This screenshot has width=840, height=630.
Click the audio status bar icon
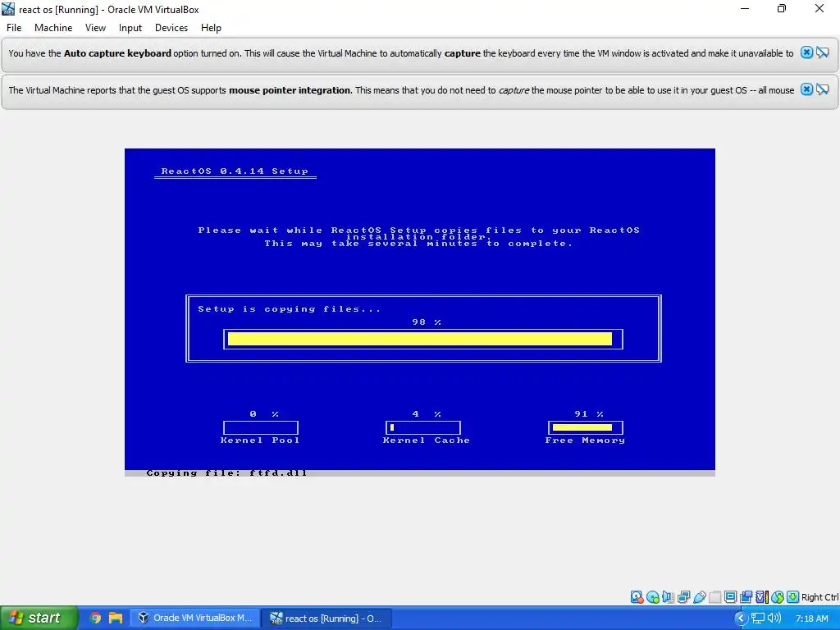[x=668, y=597]
